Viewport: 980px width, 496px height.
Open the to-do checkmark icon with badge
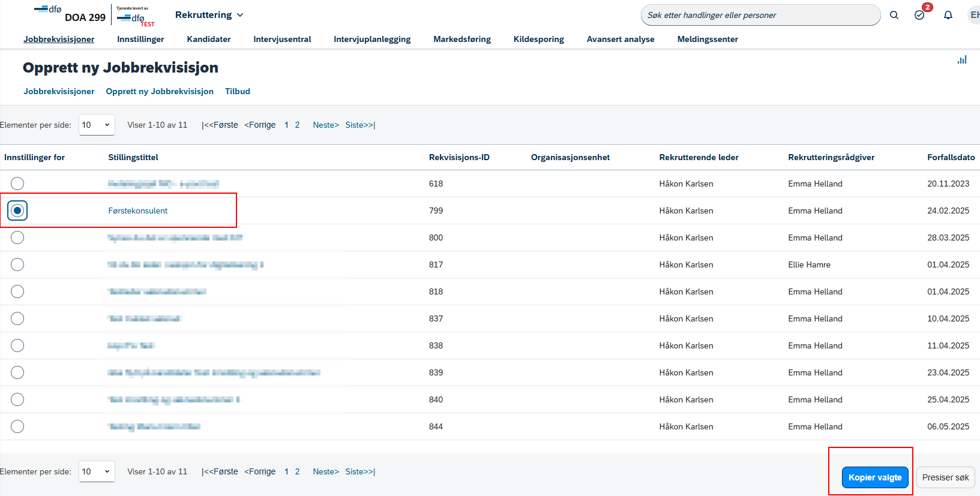coord(920,14)
